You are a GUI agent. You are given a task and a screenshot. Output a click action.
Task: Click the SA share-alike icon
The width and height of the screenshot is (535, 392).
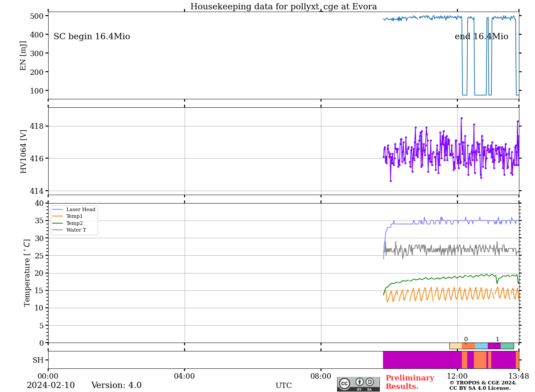click(x=370, y=382)
